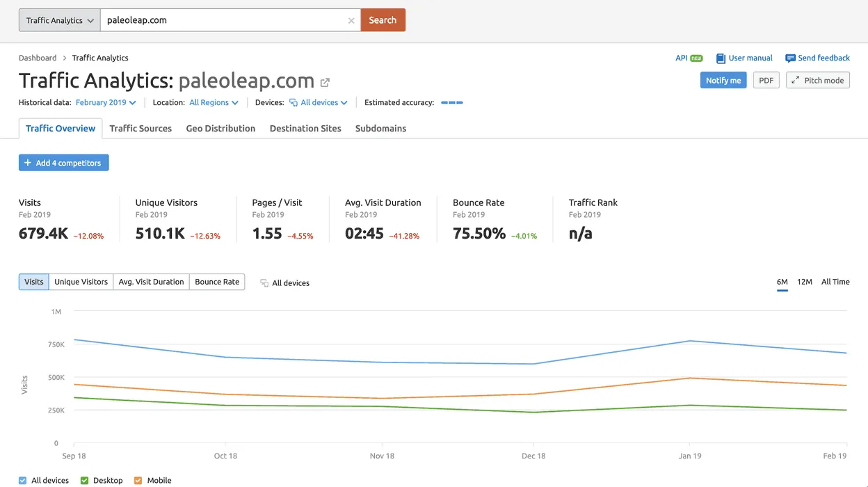Click the devices icon beside All devices filter
Screen dimensions: 868x487
pyautogui.click(x=294, y=103)
